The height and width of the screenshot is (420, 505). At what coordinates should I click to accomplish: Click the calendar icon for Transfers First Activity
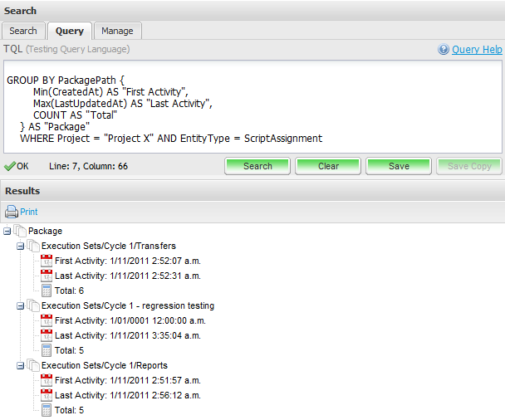[x=47, y=261]
